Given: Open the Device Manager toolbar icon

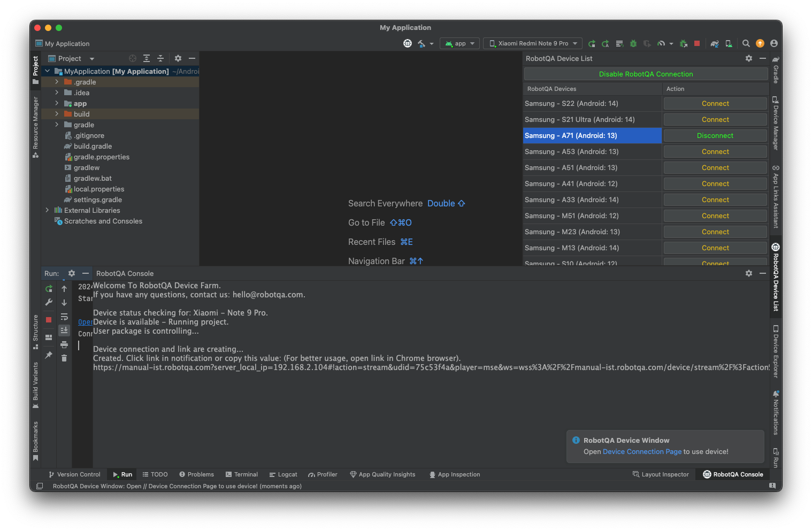Looking at the screenshot, I should [729, 44].
